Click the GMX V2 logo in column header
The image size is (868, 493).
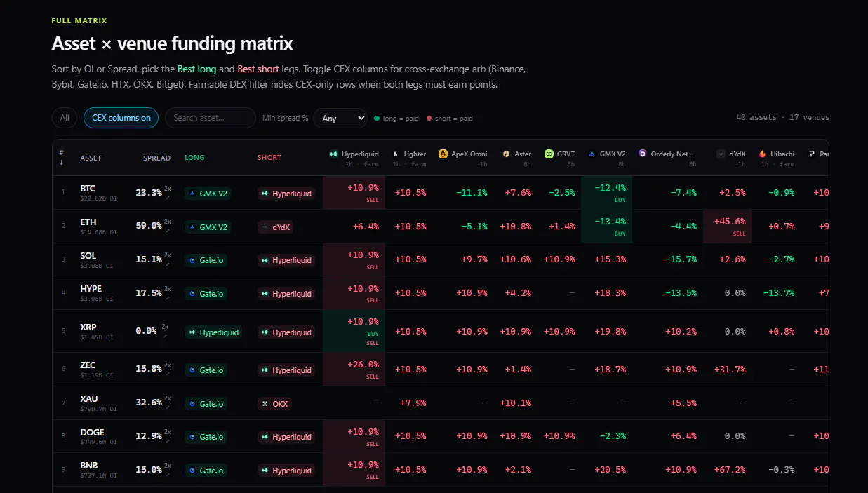pos(592,154)
